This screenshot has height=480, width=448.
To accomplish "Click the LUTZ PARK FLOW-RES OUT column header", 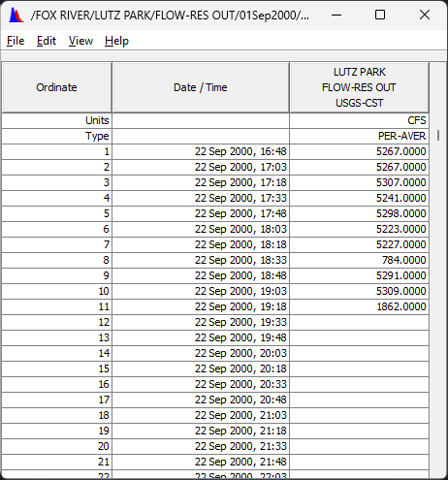I will tap(359, 87).
